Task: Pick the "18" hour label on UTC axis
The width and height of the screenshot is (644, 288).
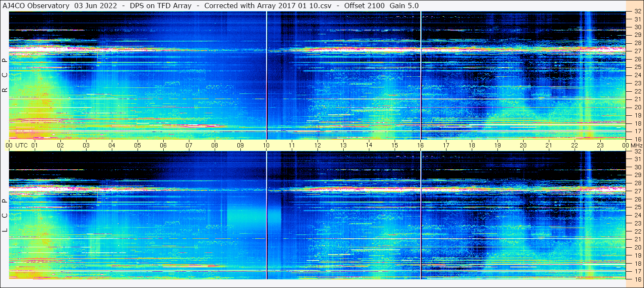Action: (472, 145)
